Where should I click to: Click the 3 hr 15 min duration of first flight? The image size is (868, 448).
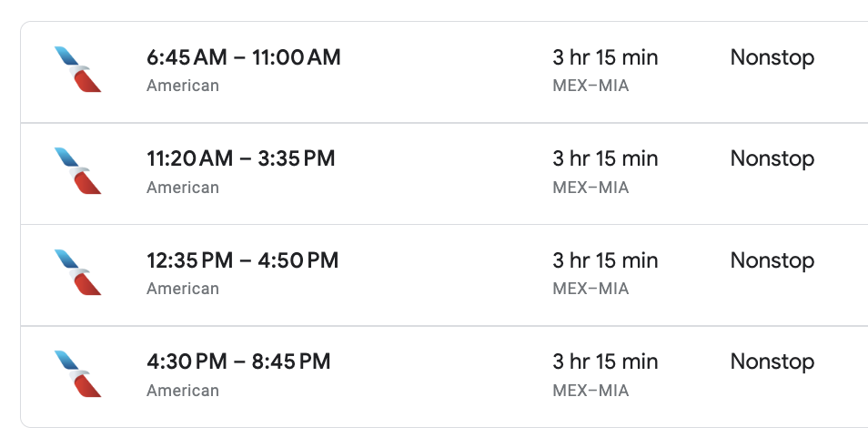605,57
